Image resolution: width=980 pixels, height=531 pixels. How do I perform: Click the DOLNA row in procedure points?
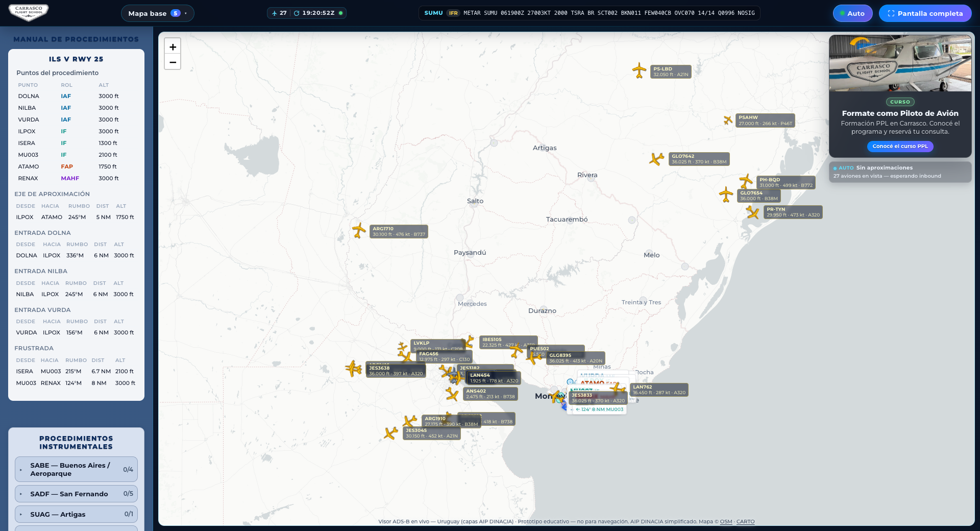click(x=76, y=96)
